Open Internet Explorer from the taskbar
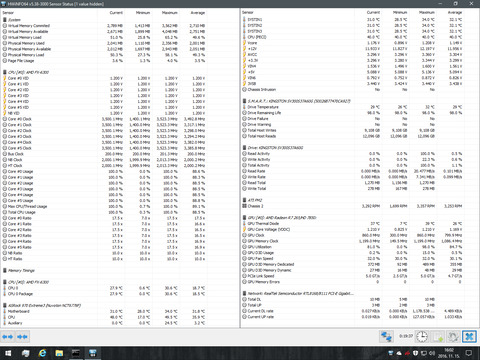Image resolution: width=480 pixels, height=360 pixels. pyautogui.click(x=42, y=353)
